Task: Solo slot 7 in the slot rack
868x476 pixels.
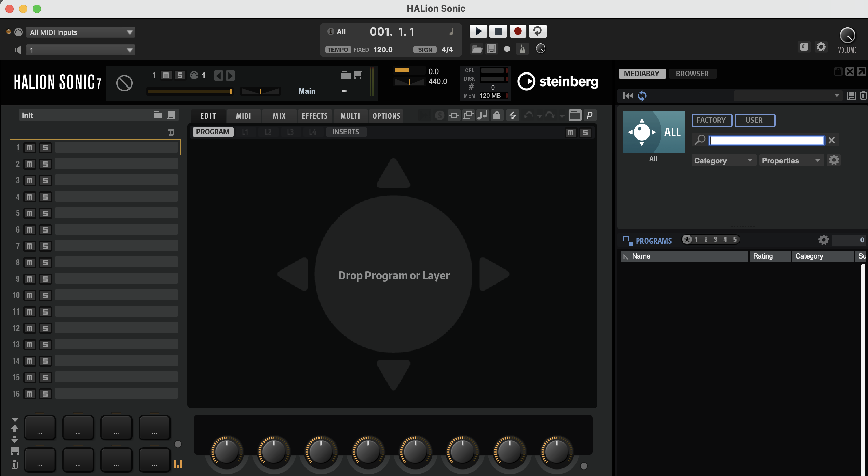Action: coord(45,246)
